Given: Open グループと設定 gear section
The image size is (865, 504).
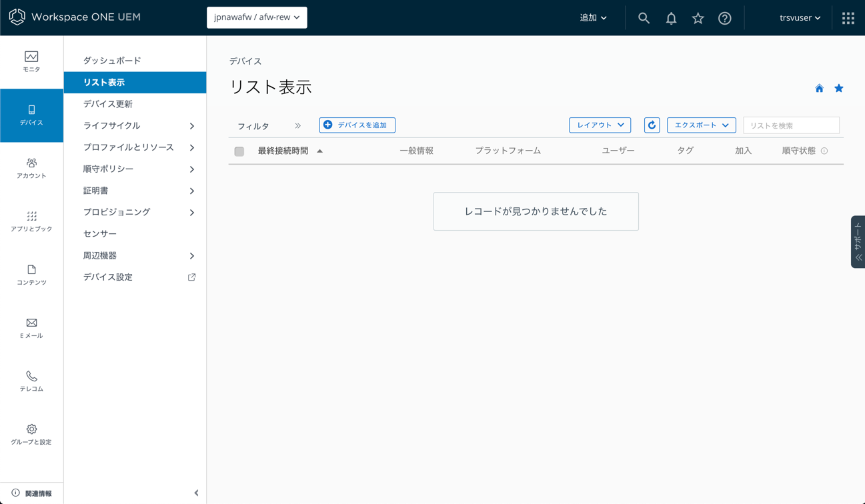Looking at the screenshot, I should coord(31,435).
